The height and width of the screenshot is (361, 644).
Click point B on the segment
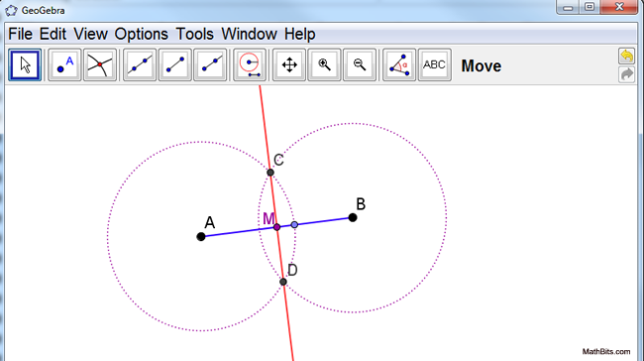tap(353, 217)
